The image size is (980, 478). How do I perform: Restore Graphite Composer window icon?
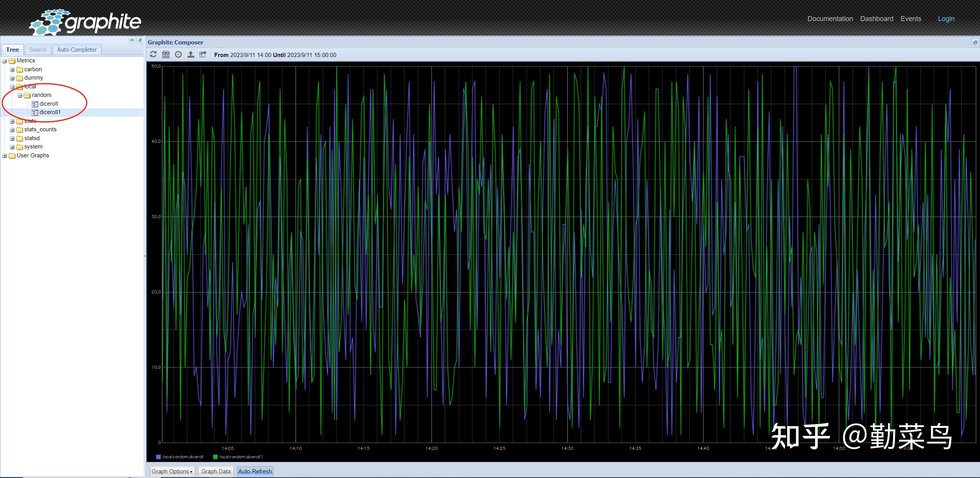point(975,42)
